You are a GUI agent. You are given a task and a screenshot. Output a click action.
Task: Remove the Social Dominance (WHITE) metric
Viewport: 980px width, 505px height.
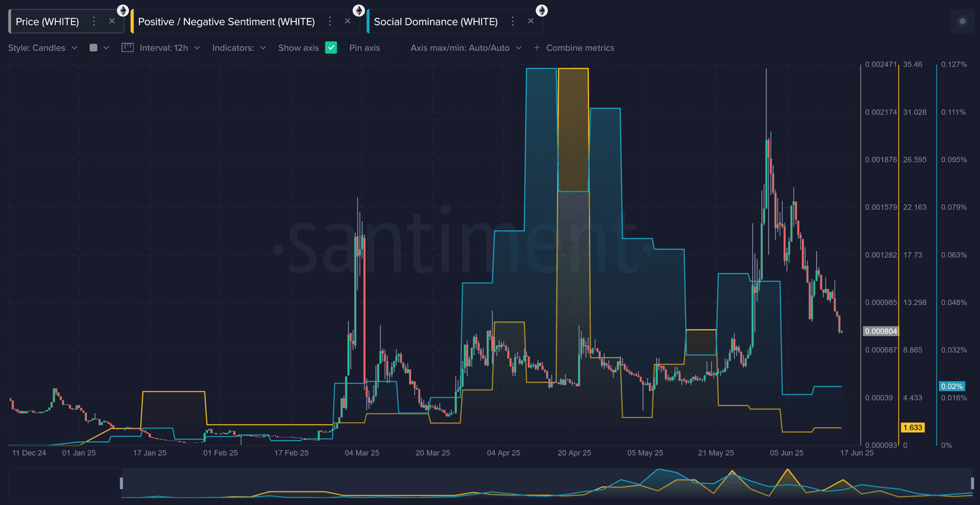click(531, 22)
